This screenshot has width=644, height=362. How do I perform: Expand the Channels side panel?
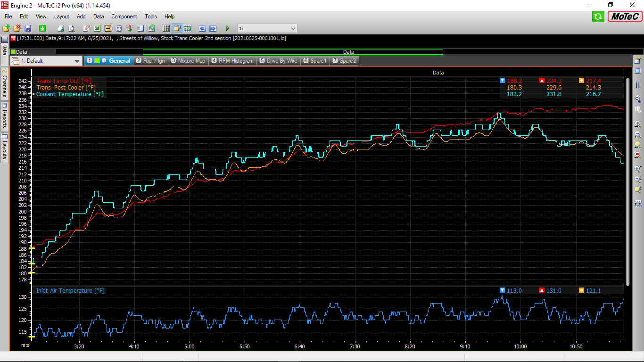click(x=5, y=83)
